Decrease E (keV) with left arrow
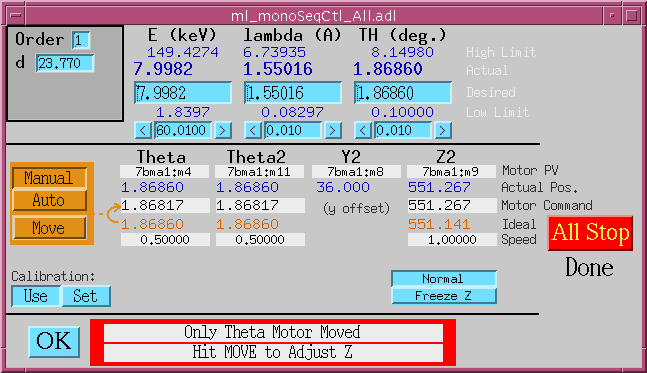This screenshot has width=647, height=373. tap(143, 131)
